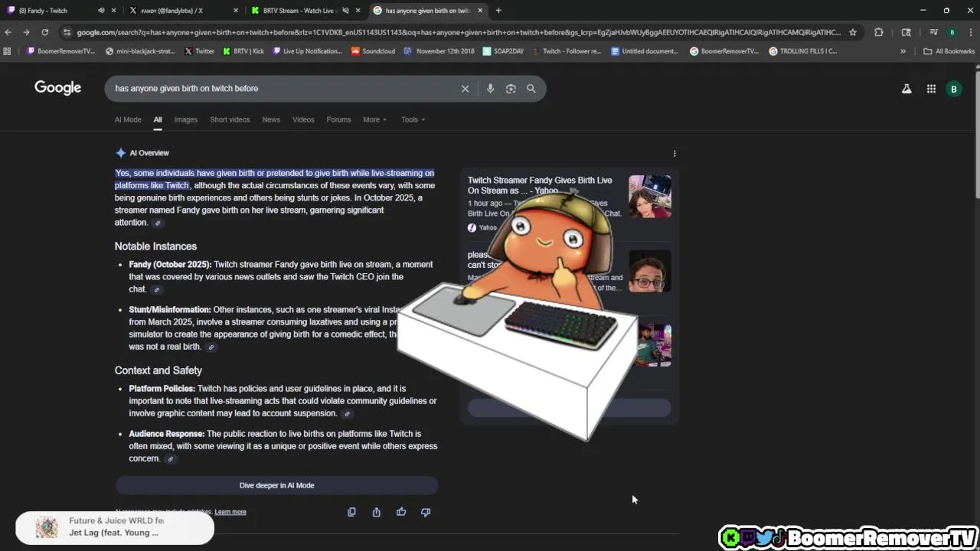The height and width of the screenshot is (551, 980).
Task: Open source link icon after Fandy instance
Action: pyautogui.click(x=157, y=290)
